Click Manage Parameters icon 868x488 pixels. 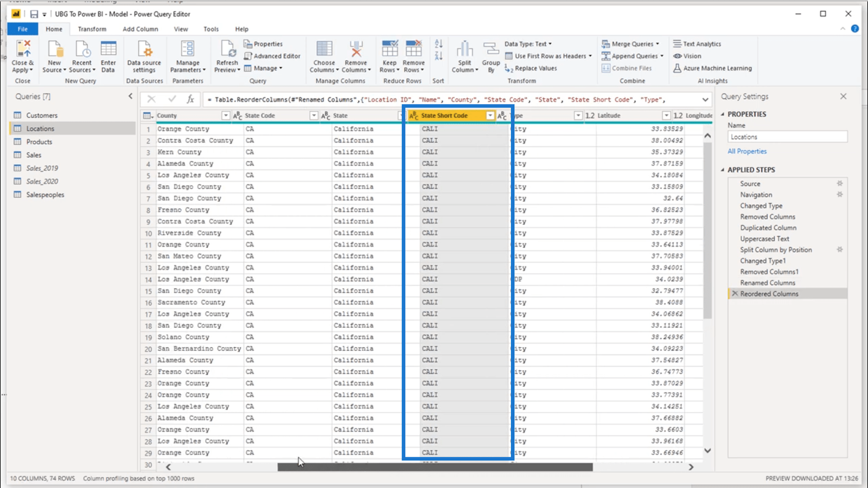point(188,49)
